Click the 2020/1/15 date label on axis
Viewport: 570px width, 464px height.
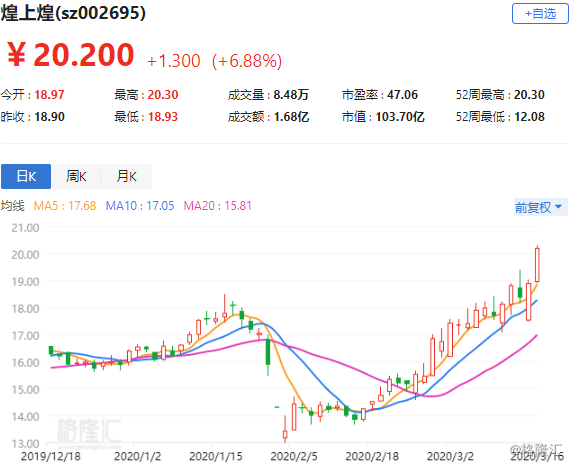tap(216, 456)
